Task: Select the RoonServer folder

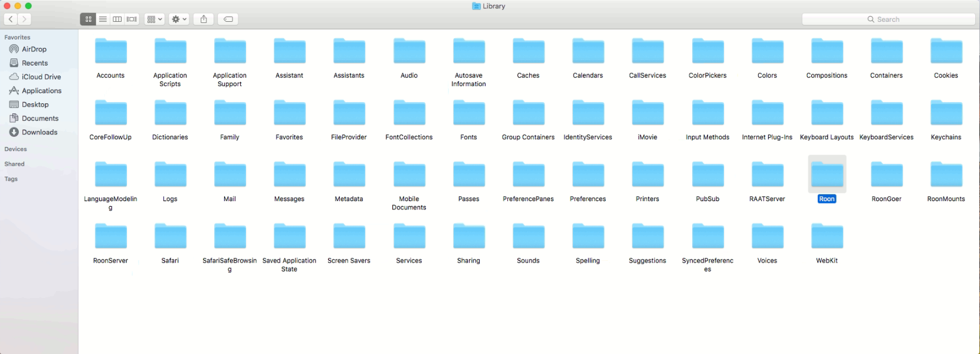Action: (111, 236)
